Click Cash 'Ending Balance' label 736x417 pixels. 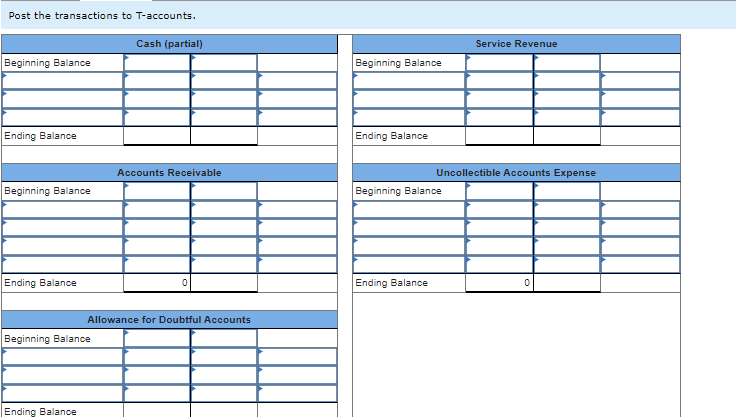pyautogui.click(x=40, y=136)
